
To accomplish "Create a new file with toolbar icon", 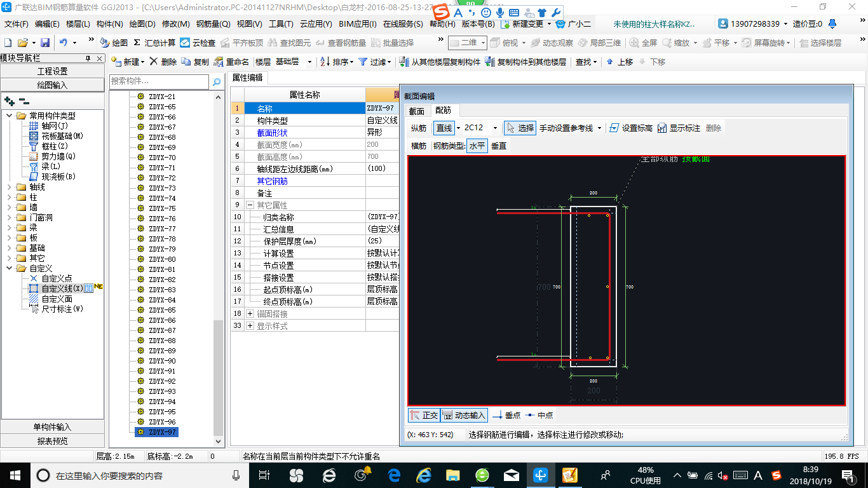I will click(x=8, y=43).
